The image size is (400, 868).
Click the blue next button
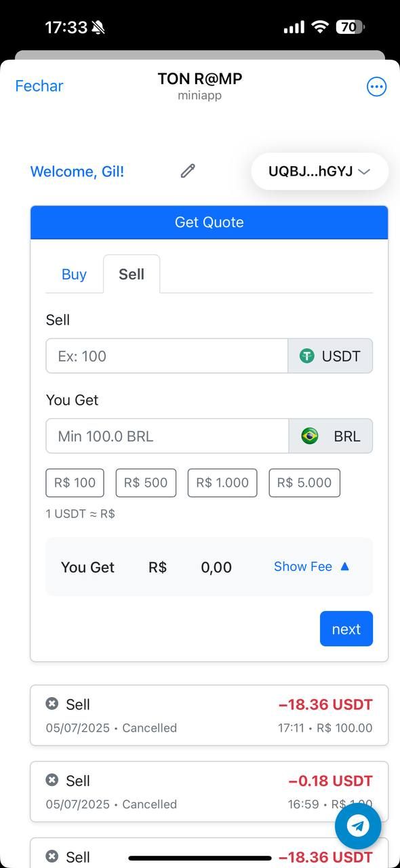[x=346, y=629]
